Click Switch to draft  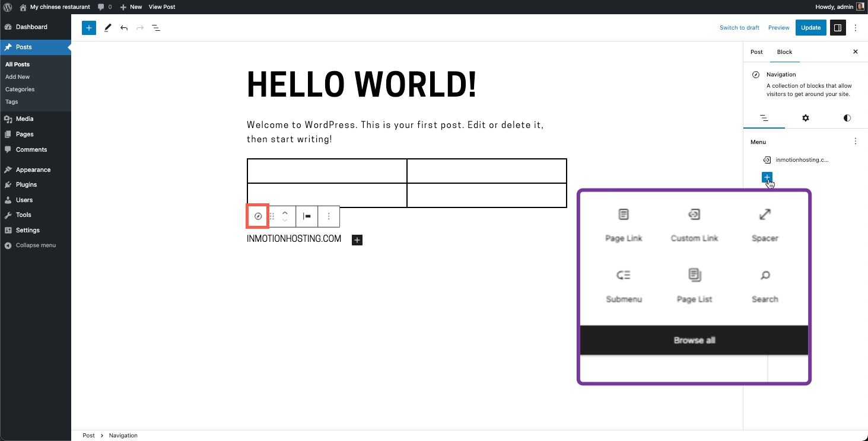pyautogui.click(x=739, y=28)
